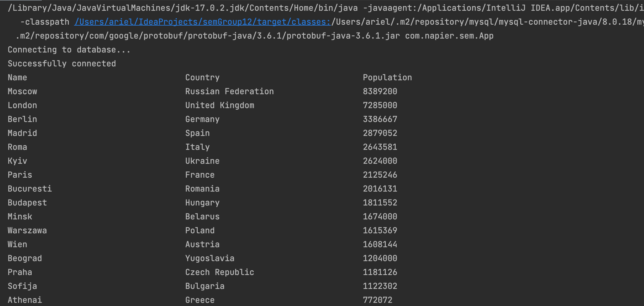Select the city name Paris
This screenshot has height=306, width=644.
click(20, 175)
